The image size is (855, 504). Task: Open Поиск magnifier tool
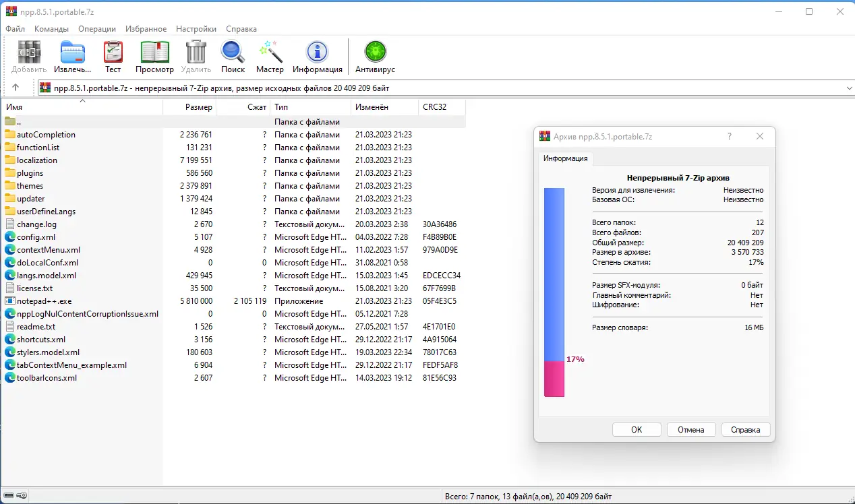pyautogui.click(x=233, y=53)
